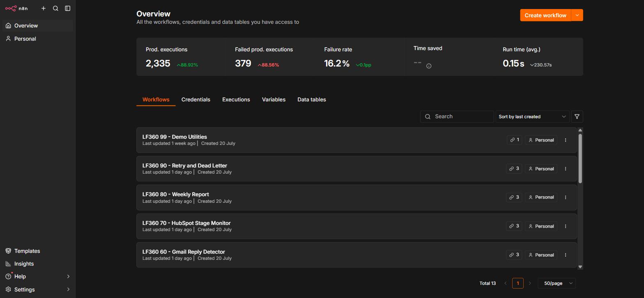644x298 pixels.
Task: Click link count badge on Demo Utilities
Action: tap(514, 140)
